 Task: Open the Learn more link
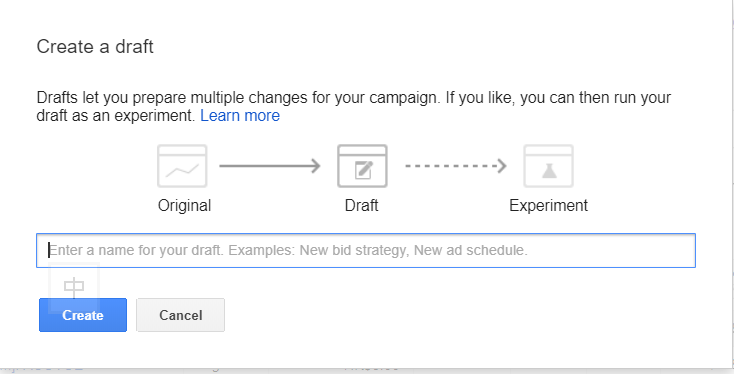tap(240, 116)
